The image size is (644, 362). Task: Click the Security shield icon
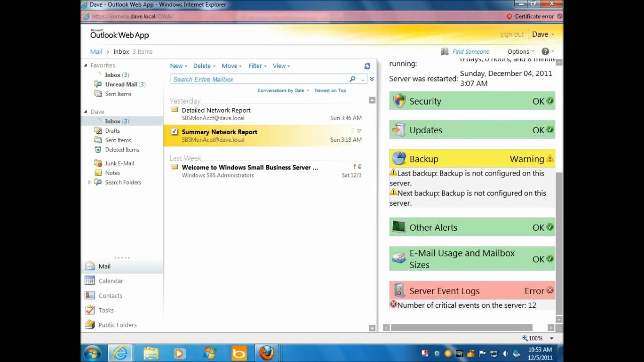pos(399,101)
